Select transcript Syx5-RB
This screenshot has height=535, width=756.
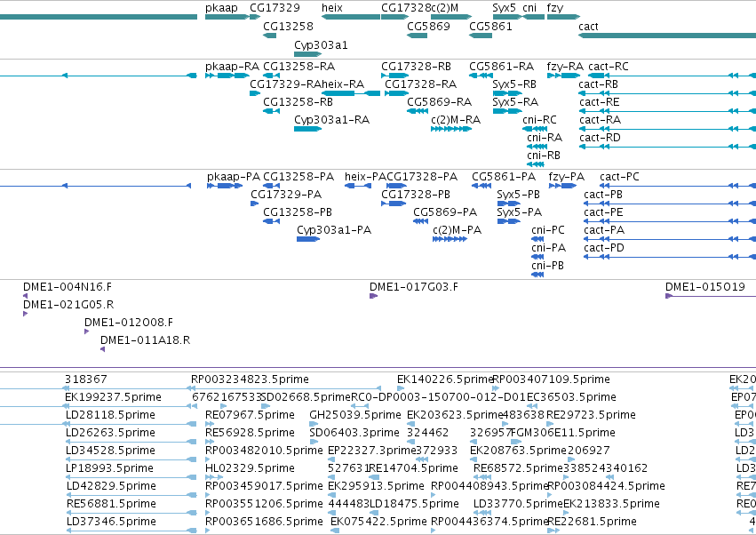[x=507, y=93]
